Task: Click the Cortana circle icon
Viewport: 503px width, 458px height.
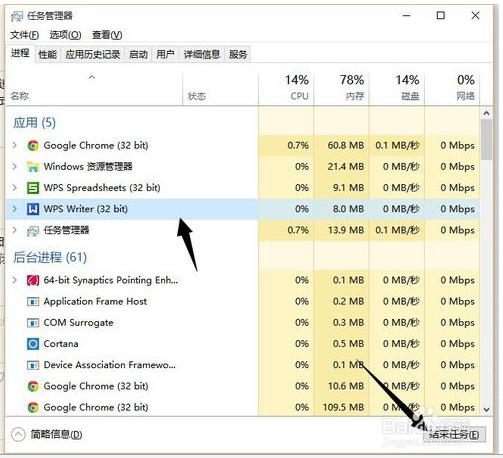Action: [33, 344]
